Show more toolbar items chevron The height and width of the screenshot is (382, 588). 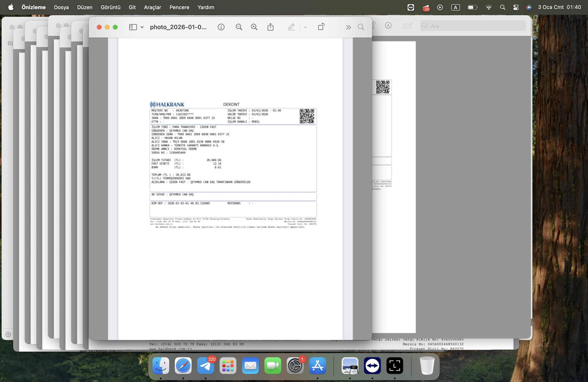pos(348,27)
